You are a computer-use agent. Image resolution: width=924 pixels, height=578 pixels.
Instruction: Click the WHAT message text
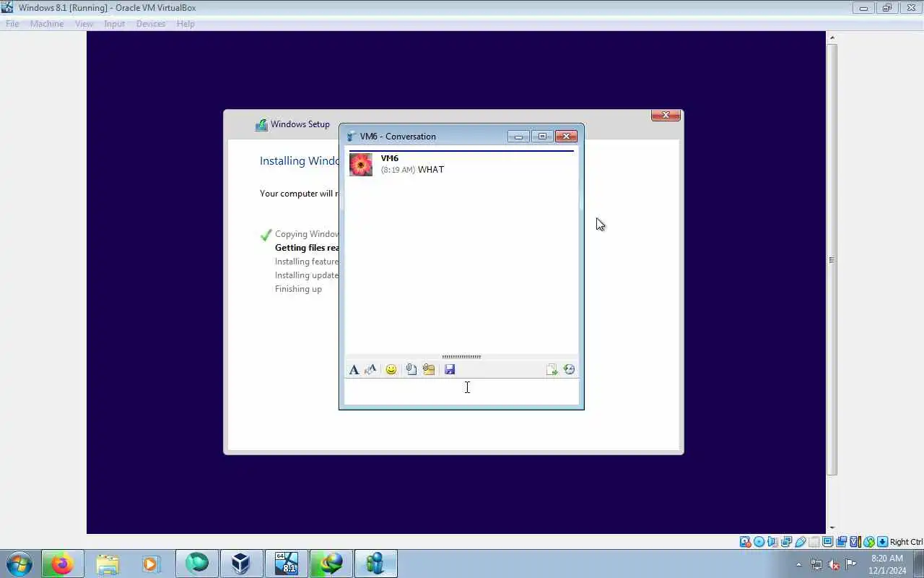tap(431, 170)
